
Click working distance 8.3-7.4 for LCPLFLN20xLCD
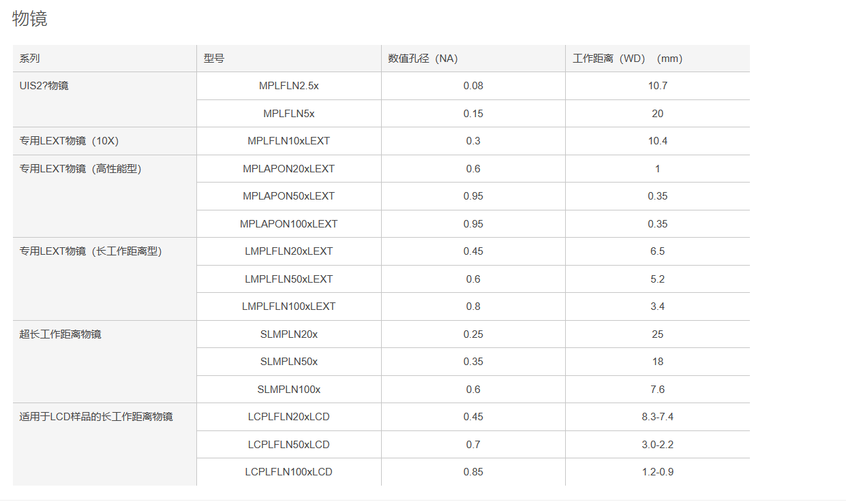657,417
